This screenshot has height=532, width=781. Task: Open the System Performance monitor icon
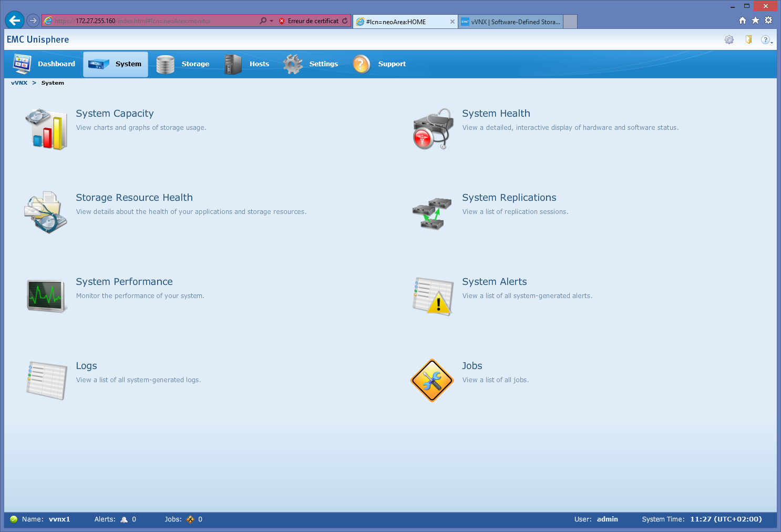pos(46,296)
